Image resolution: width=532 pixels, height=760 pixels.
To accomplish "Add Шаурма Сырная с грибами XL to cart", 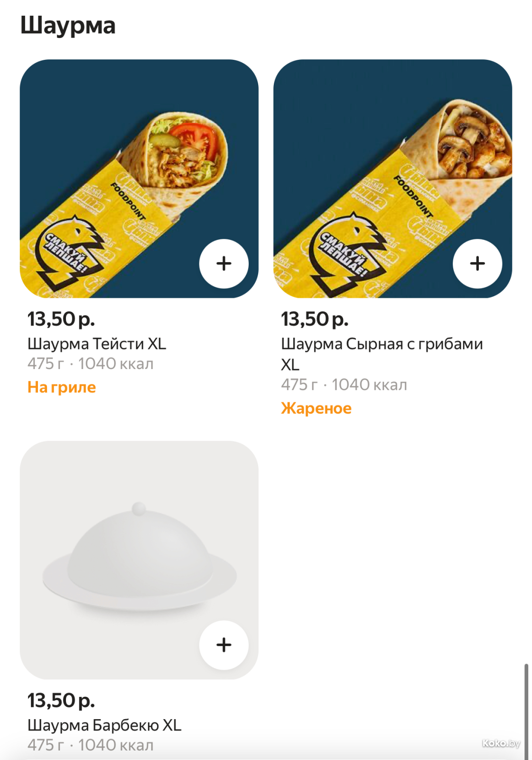I will click(x=477, y=264).
